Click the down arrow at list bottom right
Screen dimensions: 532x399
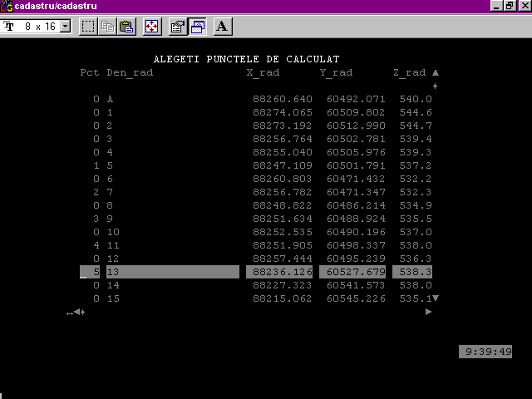[x=435, y=298]
